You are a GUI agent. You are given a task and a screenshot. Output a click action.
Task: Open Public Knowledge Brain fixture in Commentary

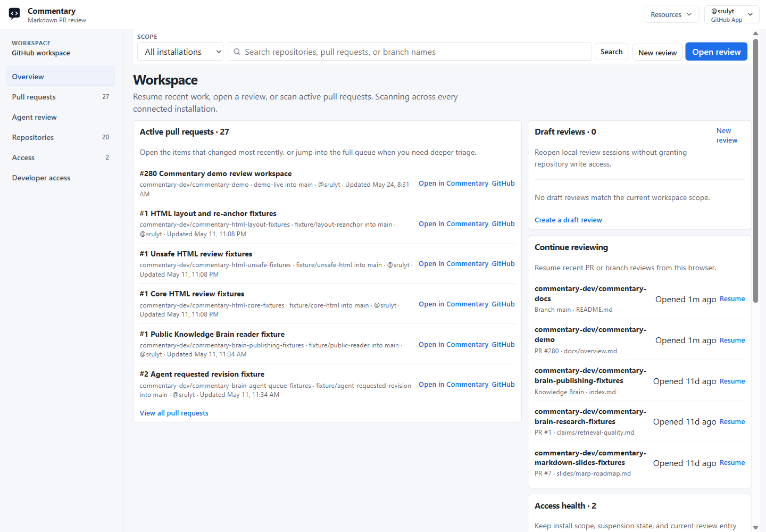453,345
